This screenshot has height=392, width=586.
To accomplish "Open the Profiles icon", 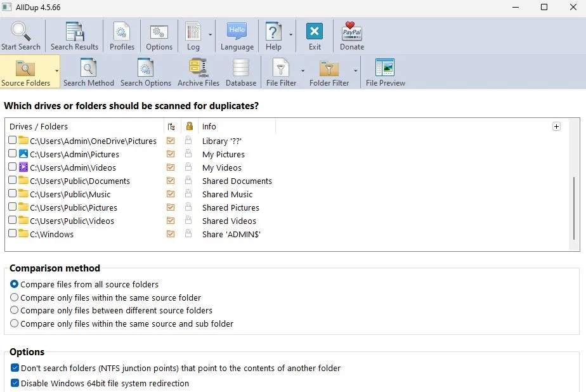I will pos(122,31).
